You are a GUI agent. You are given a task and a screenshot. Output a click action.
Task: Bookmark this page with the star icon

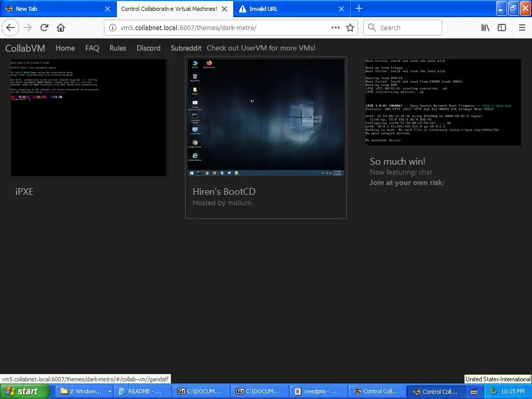click(350, 28)
